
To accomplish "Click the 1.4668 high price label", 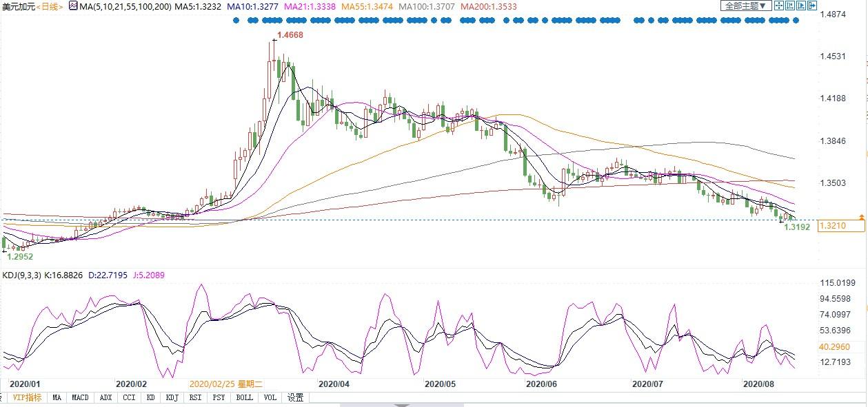I will pos(290,34).
